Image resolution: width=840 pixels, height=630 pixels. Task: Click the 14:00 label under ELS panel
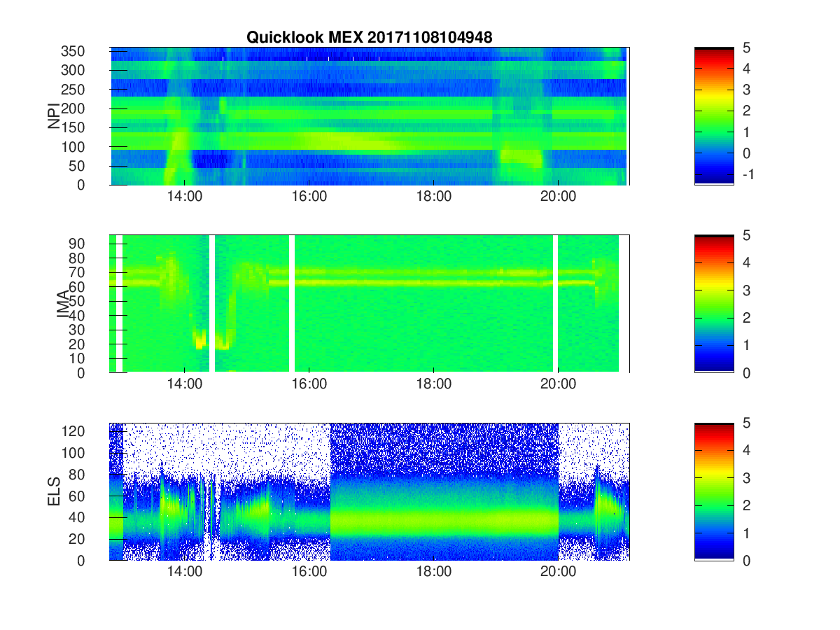pyautogui.click(x=185, y=572)
